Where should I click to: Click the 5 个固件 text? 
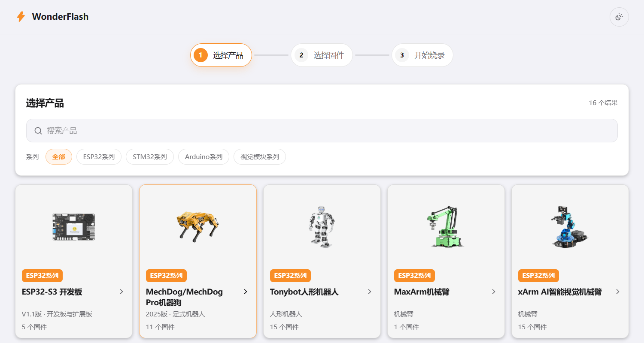34,327
